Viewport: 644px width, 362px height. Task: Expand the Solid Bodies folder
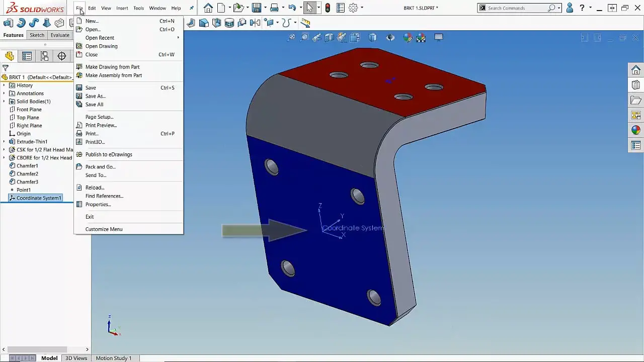(5, 101)
